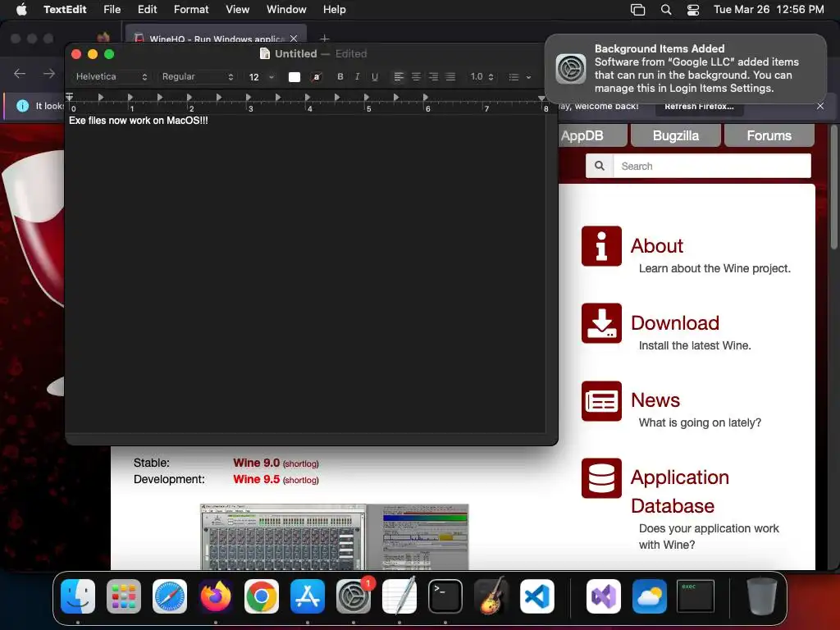Click the Background Items Added notification
Image resolution: width=840 pixels, height=630 pixels.
(x=686, y=69)
